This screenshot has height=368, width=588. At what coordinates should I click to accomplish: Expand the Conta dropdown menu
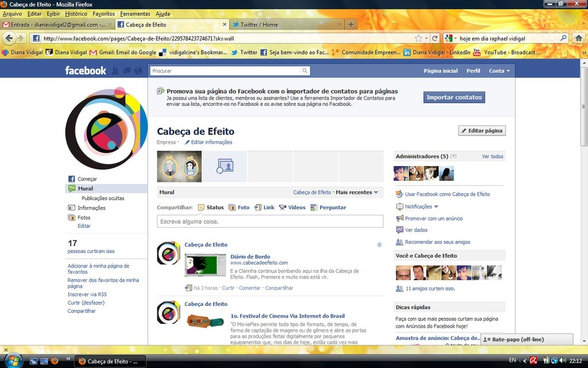tap(499, 71)
